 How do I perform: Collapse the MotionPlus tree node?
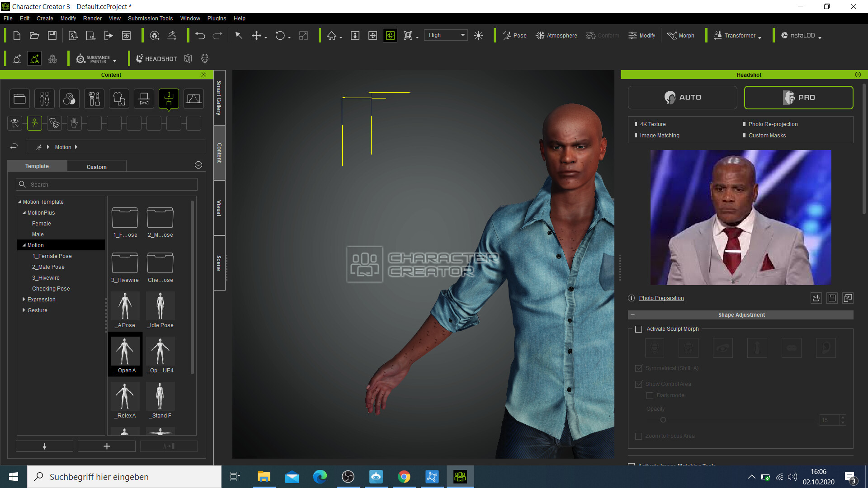(x=24, y=213)
